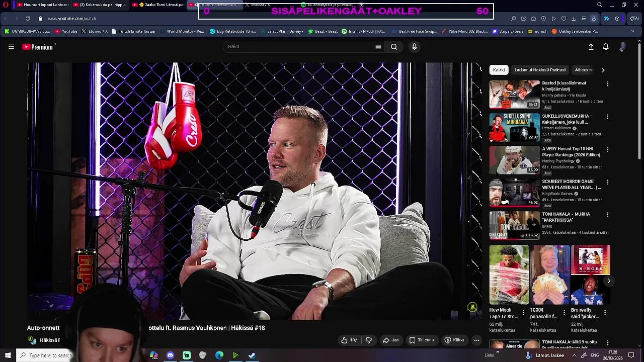Open options menu for SCARIEST HORROR GAME video
This screenshot has height=362, width=644.
click(608, 182)
